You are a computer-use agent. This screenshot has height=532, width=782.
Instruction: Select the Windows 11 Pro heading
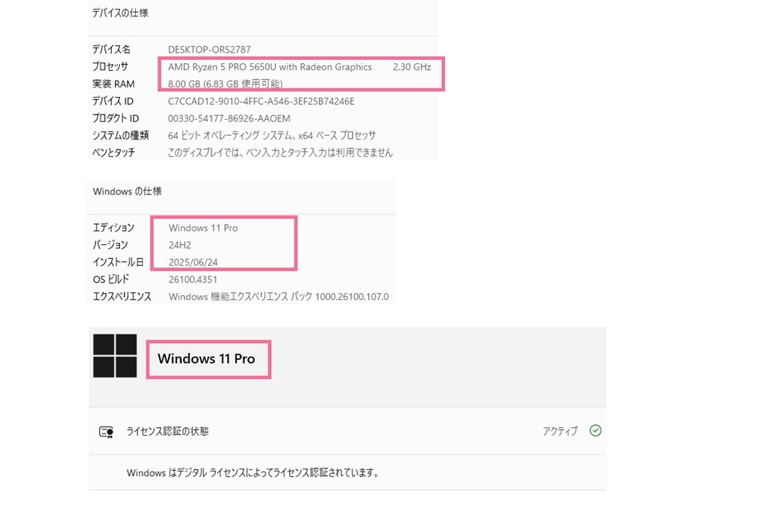click(x=206, y=359)
